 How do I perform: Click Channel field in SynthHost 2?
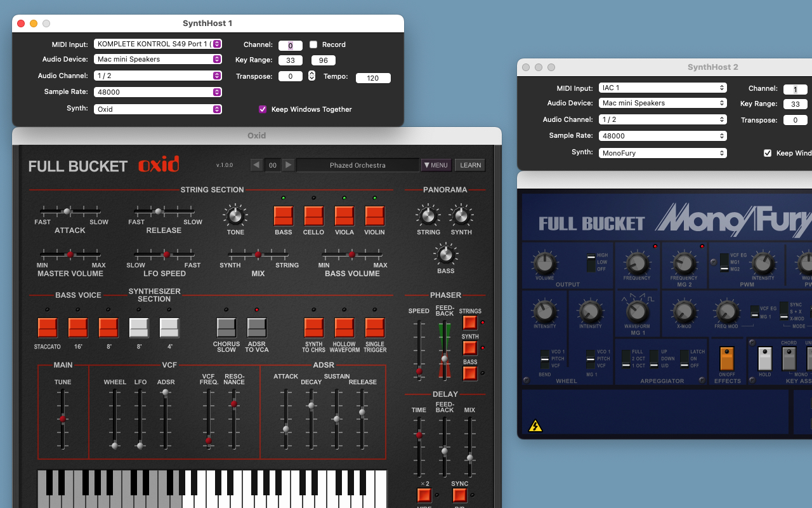[x=796, y=90]
